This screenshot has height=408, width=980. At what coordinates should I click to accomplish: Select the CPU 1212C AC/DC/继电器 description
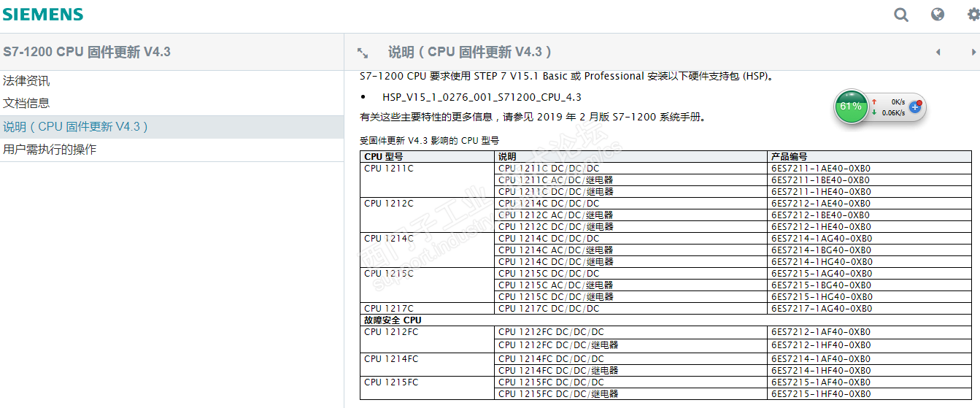556,215
